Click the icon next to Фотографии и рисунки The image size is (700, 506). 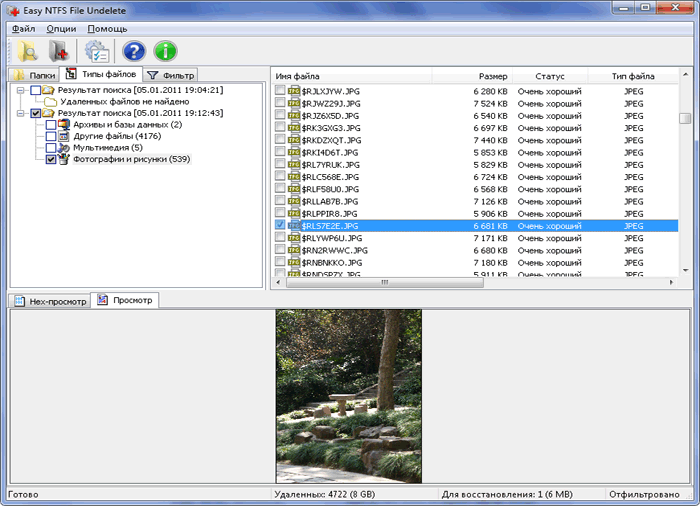coord(64,159)
